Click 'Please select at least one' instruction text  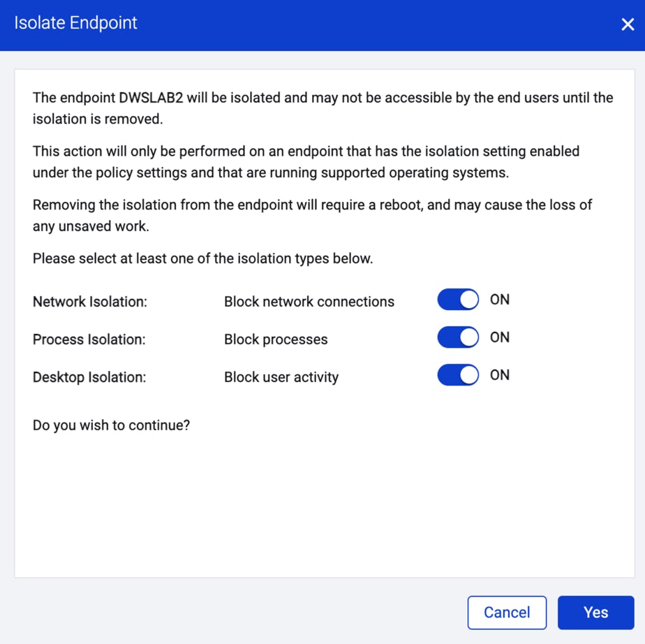(203, 259)
